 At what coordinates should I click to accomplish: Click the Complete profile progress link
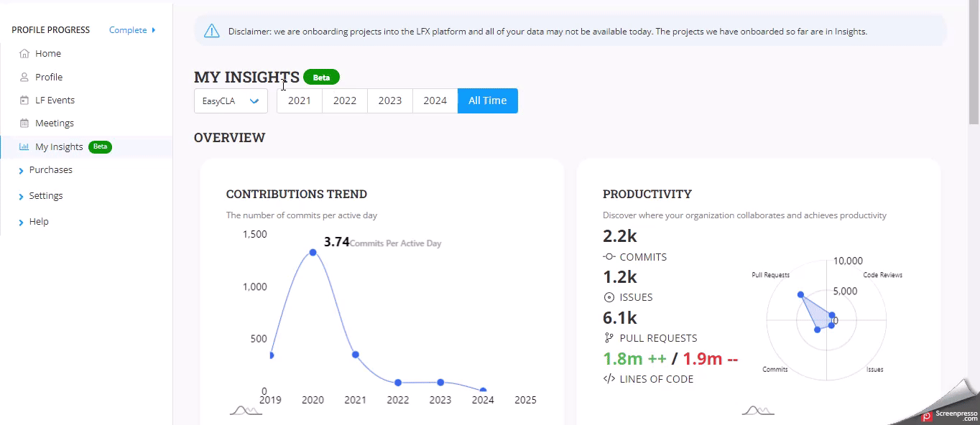click(x=131, y=30)
